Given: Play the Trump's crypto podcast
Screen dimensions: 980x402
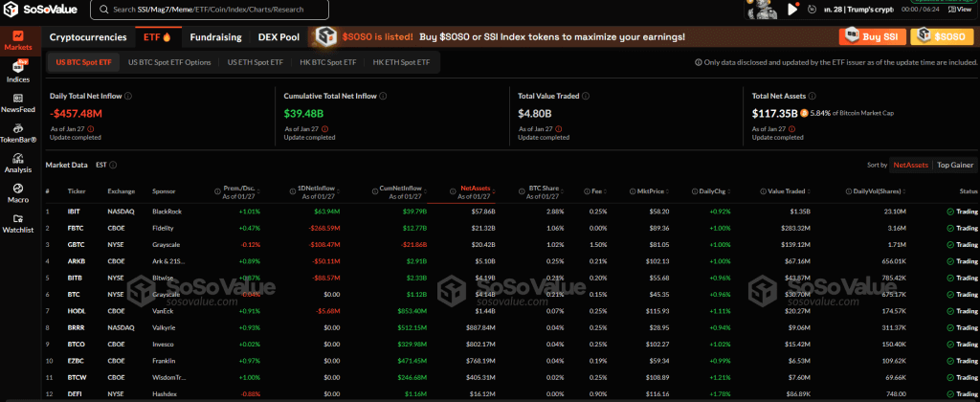Looking at the screenshot, I should [x=792, y=9].
